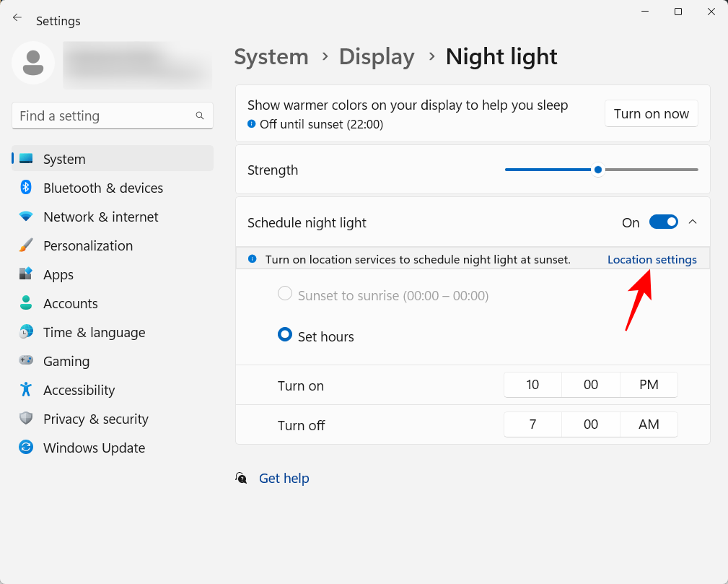Image resolution: width=728 pixels, height=584 pixels.
Task: Select the Set hours option
Action: point(285,334)
